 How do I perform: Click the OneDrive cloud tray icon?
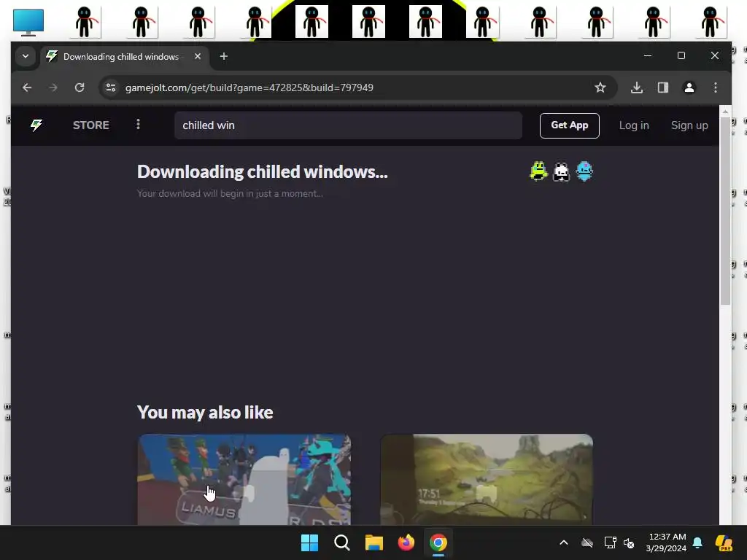587,542
